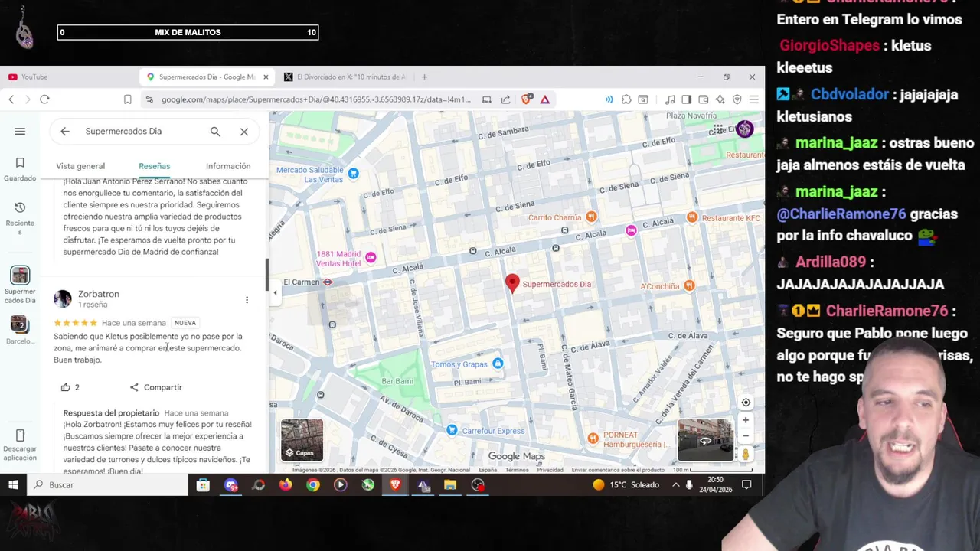The image size is (980, 551).
Task: Open the Google apps grid
Action: click(718, 129)
